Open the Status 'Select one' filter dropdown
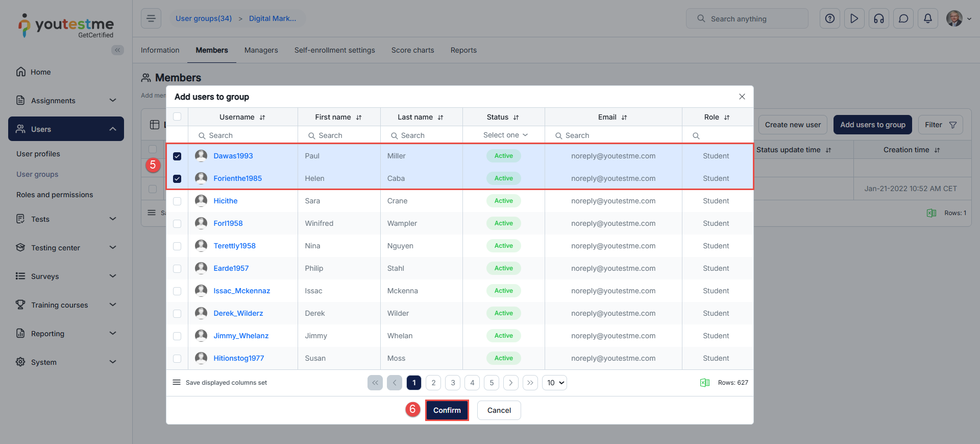The height and width of the screenshot is (444, 980). point(504,135)
